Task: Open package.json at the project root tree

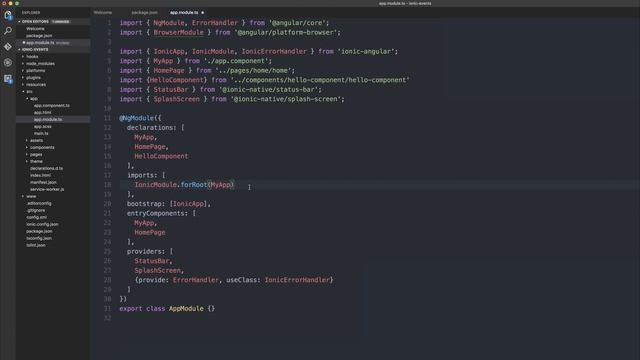Action: 39,231
